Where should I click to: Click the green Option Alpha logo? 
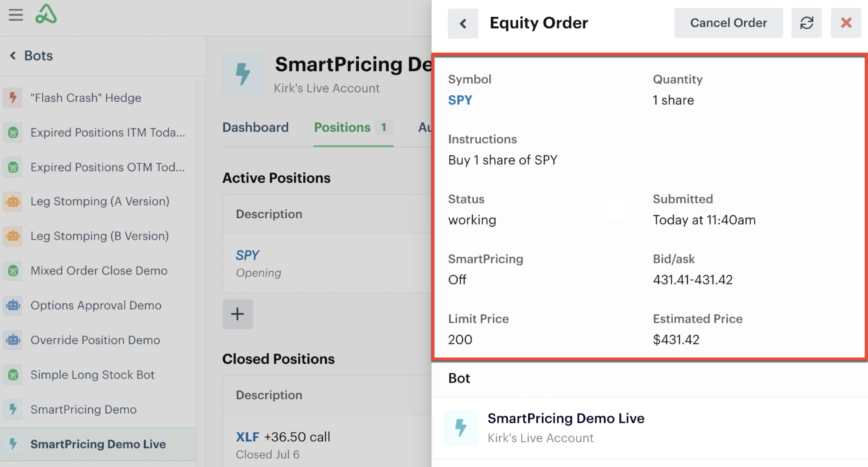(x=46, y=14)
